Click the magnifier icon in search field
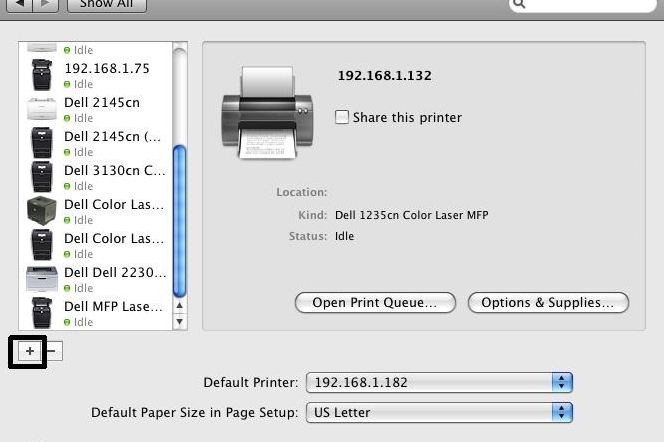 (x=520, y=4)
